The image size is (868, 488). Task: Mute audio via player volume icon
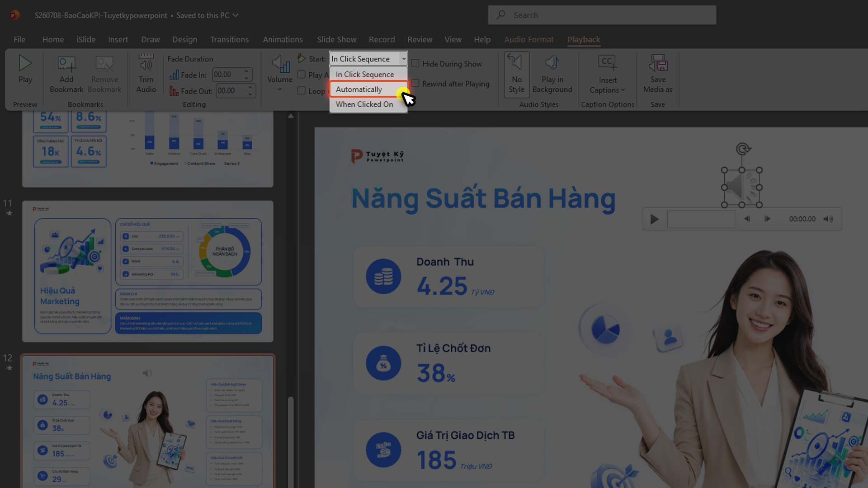pos(828,219)
